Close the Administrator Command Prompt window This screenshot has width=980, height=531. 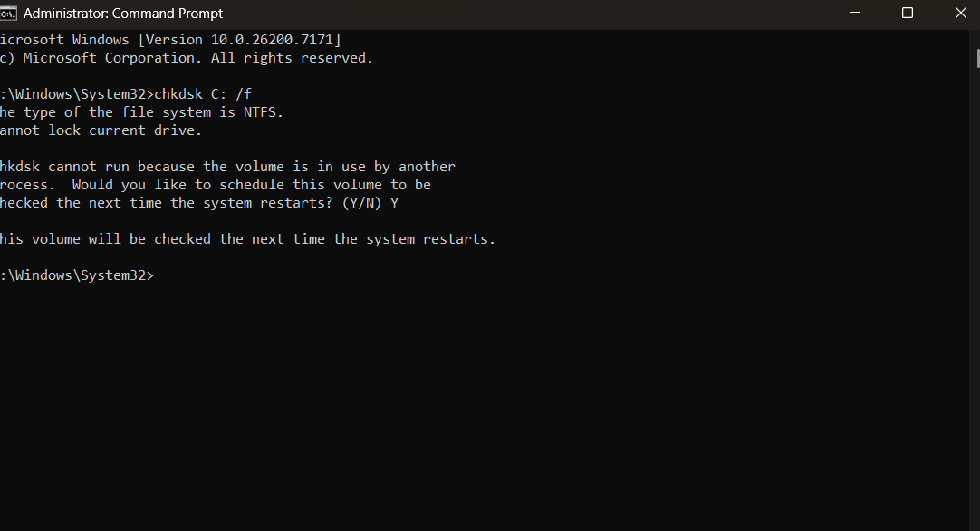961,13
